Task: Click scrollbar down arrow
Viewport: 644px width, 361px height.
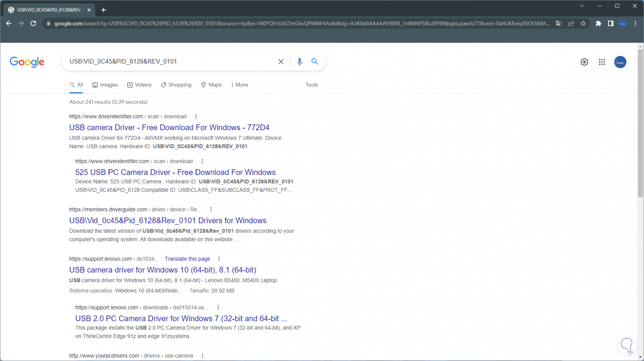Action: pyautogui.click(x=640, y=357)
